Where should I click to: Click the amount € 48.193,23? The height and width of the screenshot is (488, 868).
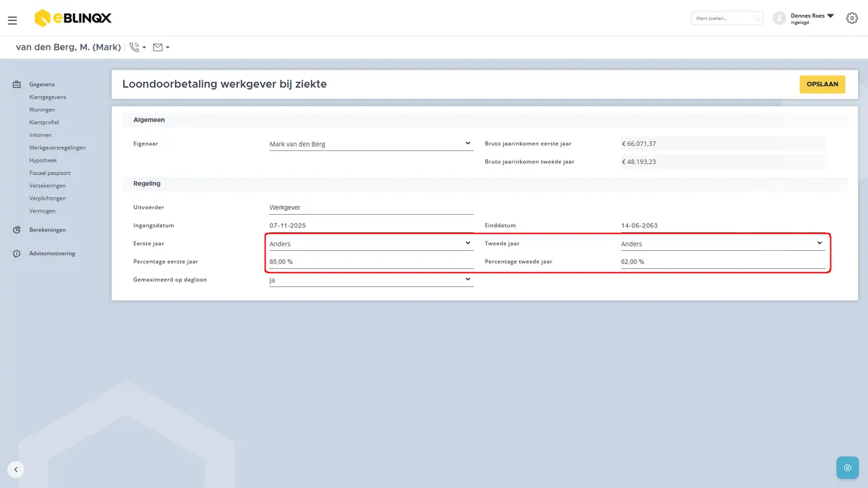639,162
